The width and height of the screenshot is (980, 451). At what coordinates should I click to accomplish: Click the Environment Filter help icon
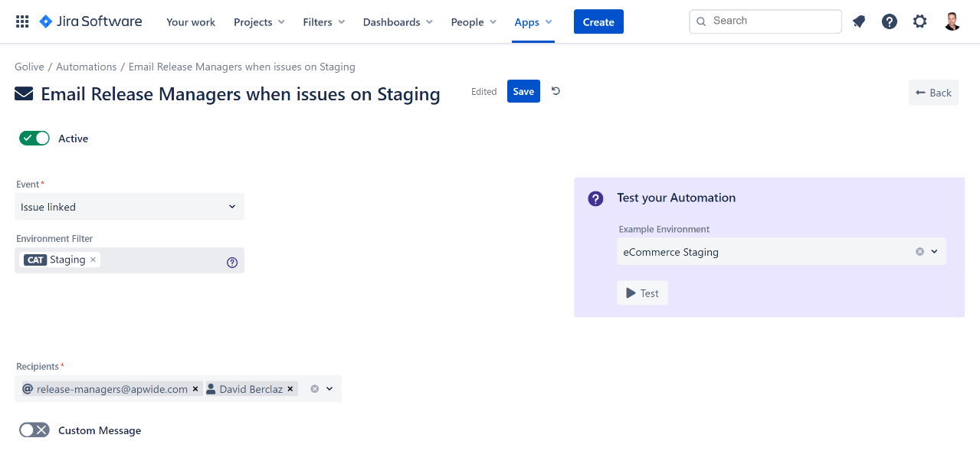coord(232,262)
